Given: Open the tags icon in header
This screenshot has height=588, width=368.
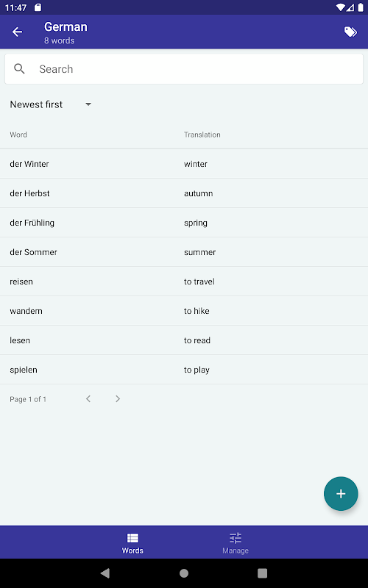Looking at the screenshot, I should 350,32.
